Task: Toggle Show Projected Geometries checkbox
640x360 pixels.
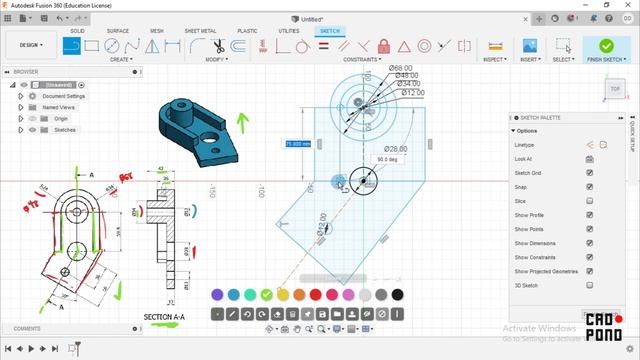Action: [x=589, y=271]
